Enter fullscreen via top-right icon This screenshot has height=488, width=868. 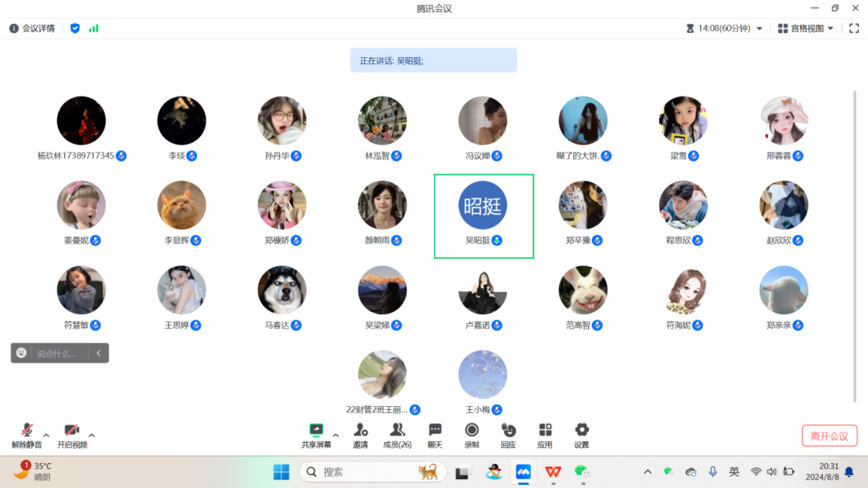(x=854, y=27)
